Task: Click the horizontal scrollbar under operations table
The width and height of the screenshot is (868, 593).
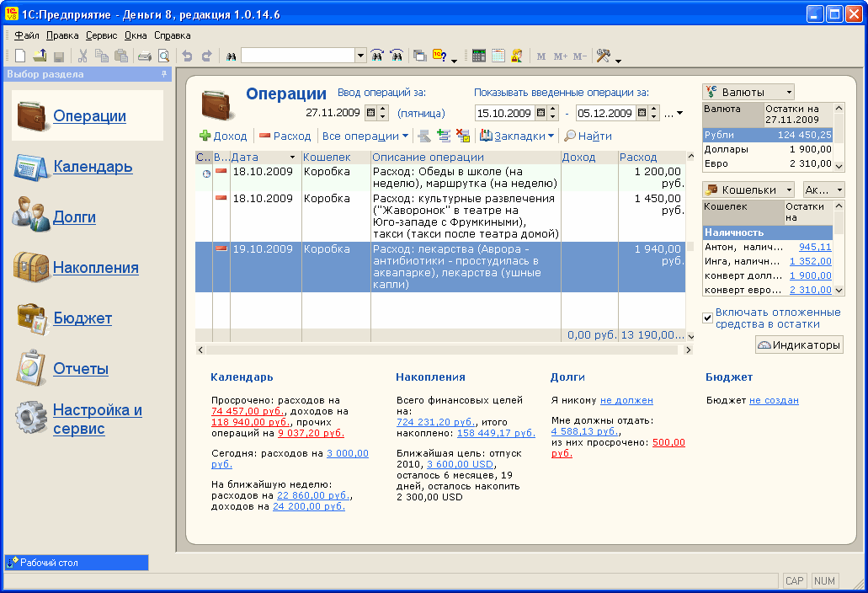Action: [x=445, y=350]
